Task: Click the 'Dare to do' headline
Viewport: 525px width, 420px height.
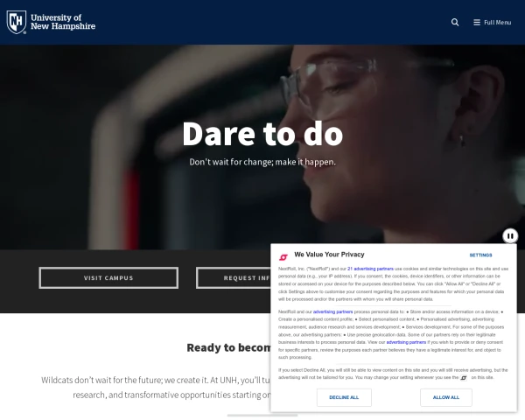Action: tap(262, 134)
